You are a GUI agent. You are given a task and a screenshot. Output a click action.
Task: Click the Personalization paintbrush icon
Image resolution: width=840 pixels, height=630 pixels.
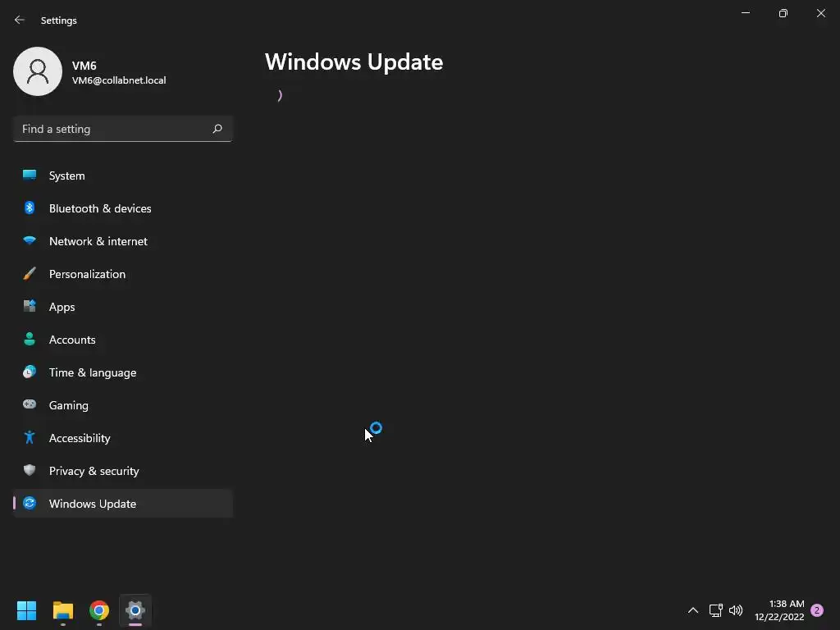30,273
